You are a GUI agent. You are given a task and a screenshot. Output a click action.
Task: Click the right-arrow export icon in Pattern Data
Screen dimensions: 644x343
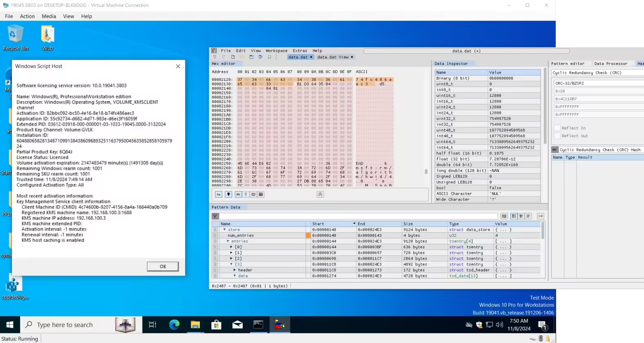[540, 216]
